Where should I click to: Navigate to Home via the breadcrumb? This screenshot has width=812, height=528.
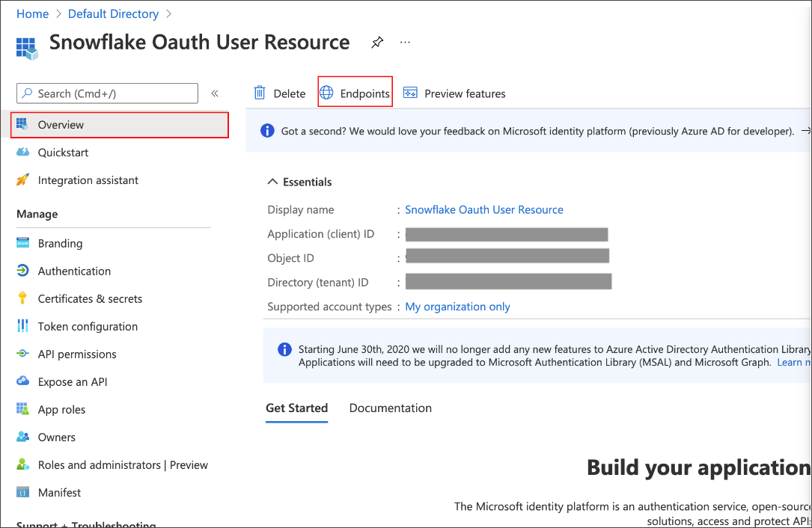32,13
